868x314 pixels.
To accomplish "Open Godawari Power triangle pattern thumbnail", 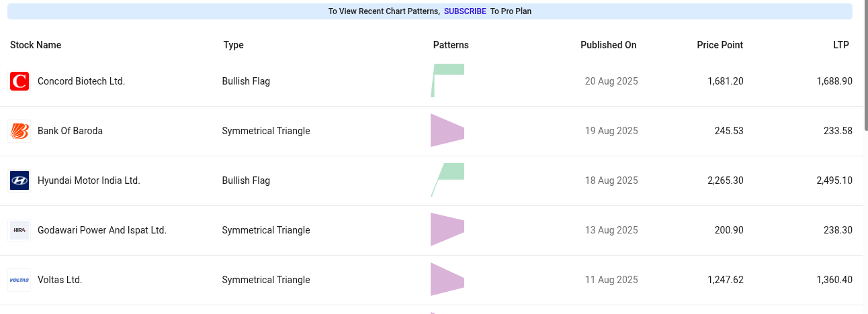I will pyautogui.click(x=447, y=229).
